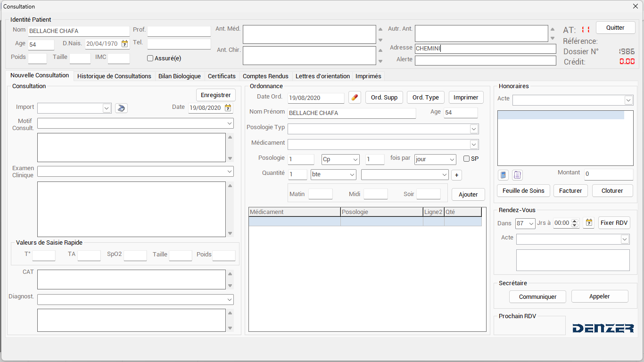Open the Bilan Biologique tab
Viewport: 644px width, 362px height.
click(x=179, y=76)
